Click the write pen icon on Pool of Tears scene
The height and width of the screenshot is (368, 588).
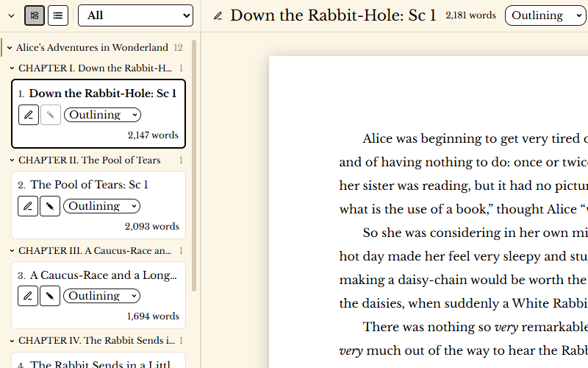[x=49, y=206]
